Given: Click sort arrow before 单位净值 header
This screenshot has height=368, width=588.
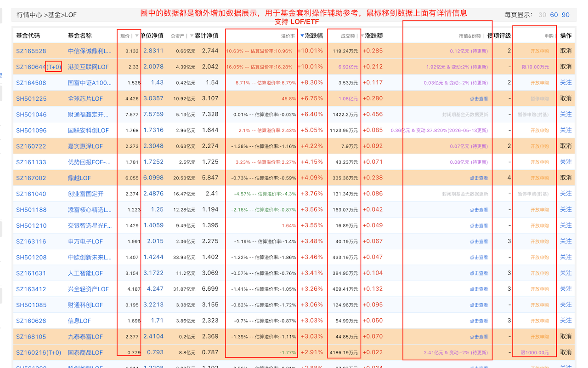Looking at the screenshot, I should click(137, 35).
